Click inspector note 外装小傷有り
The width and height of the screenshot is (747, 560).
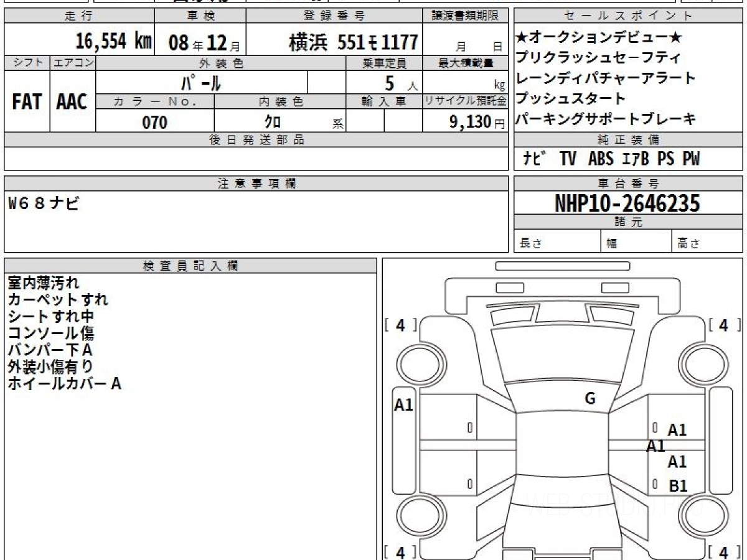tap(51, 367)
